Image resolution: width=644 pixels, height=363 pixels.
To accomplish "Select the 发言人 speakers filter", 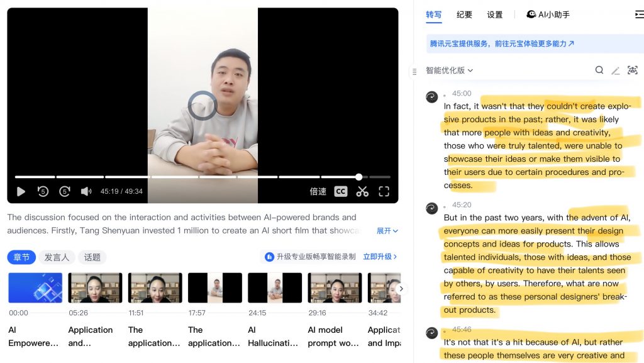I will pyautogui.click(x=57, y=257).
